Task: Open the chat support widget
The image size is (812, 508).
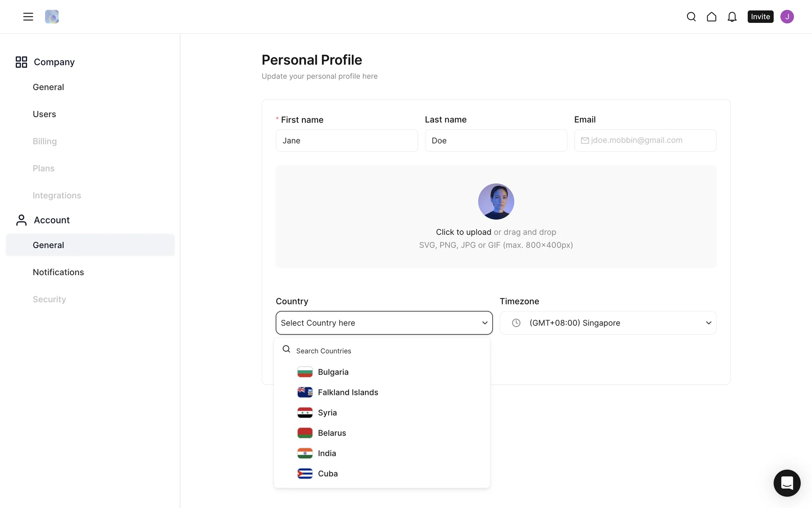Action: (787, 483)
